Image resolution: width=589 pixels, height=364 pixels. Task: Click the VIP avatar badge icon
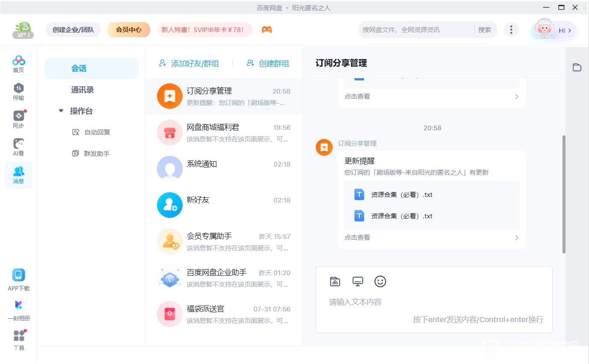pos(23,30)
